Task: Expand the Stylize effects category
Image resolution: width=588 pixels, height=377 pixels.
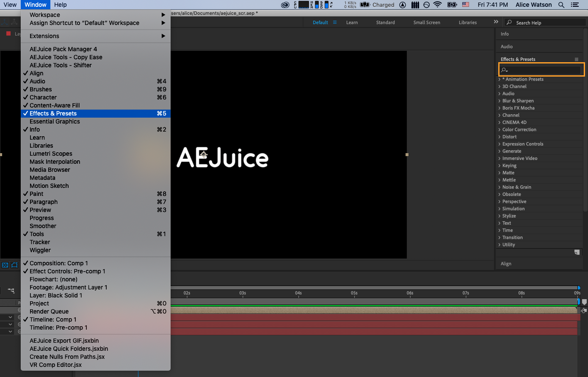Action: [500, 216]
